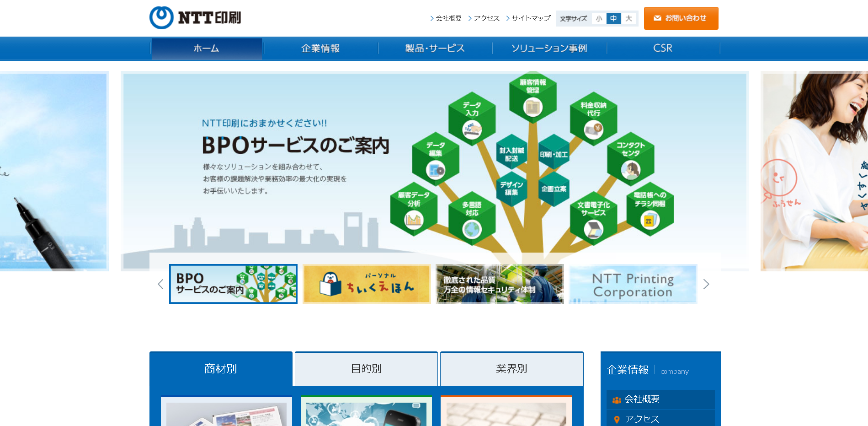Set font size to 大
This screenshot has height=426, width=868.
coord(629,19)
